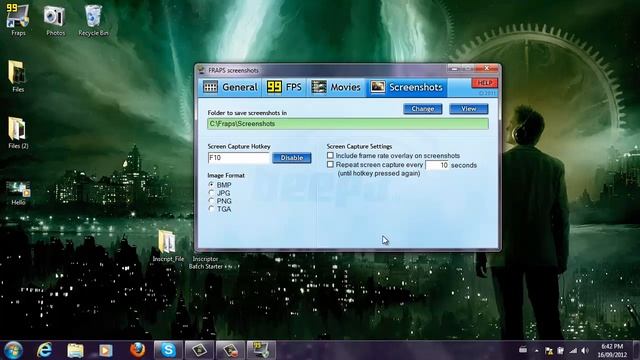Open the volume speaker tray icon
Viewport: 640px width, 360px height.
[x=585, y=351]
